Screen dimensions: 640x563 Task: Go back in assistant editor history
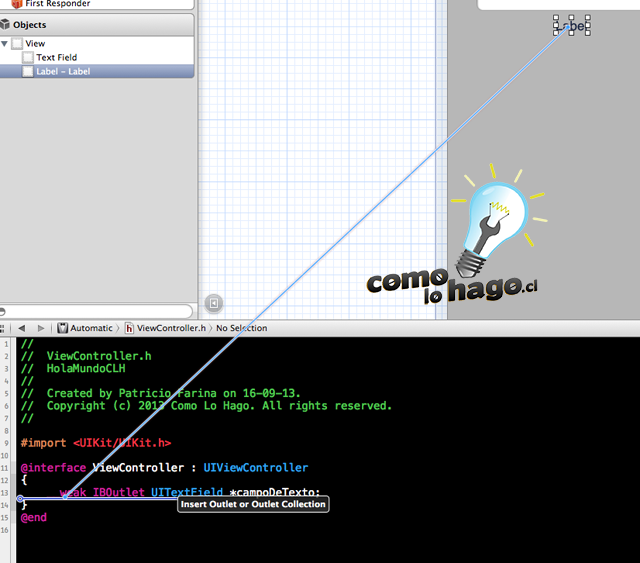[x=22, y=328]
